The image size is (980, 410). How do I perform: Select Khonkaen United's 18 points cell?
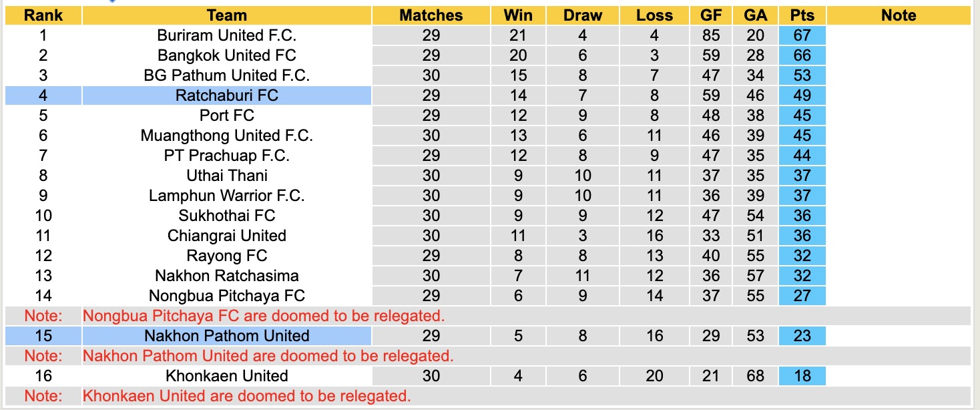pos(802,376)
